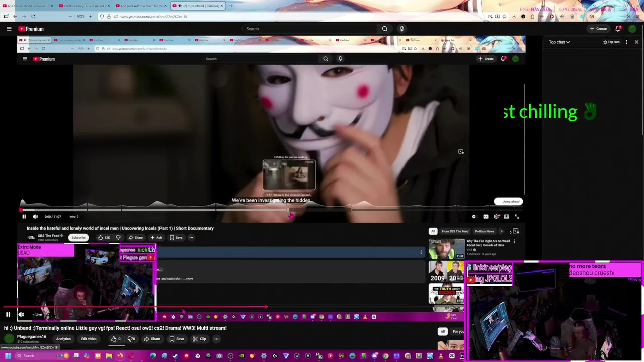The image size is (644, 362).
Task: Expand the Top chat dropdown
Action: (x=559, y=42)
